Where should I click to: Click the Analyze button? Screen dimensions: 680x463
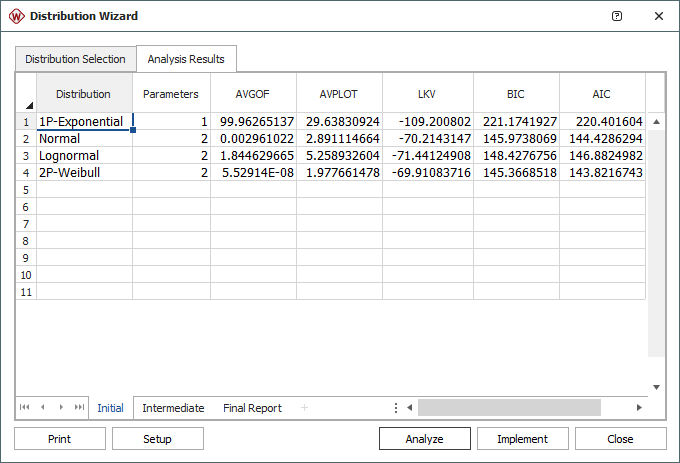point(425,439)
